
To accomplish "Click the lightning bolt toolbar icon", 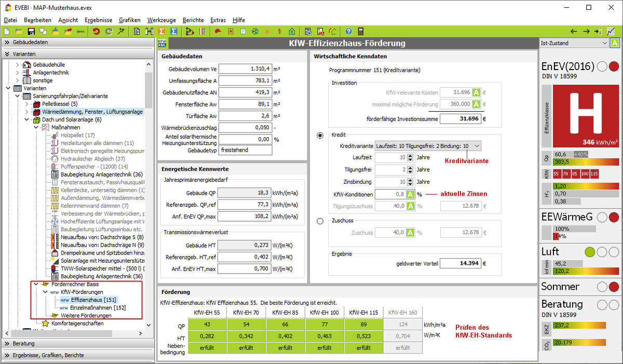I will [280, 31].
